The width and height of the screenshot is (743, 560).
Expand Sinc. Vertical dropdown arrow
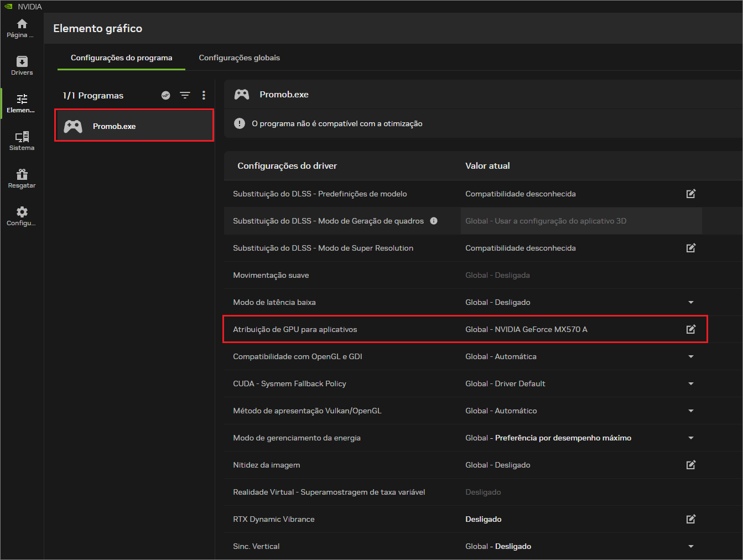[x=691, y=546]
